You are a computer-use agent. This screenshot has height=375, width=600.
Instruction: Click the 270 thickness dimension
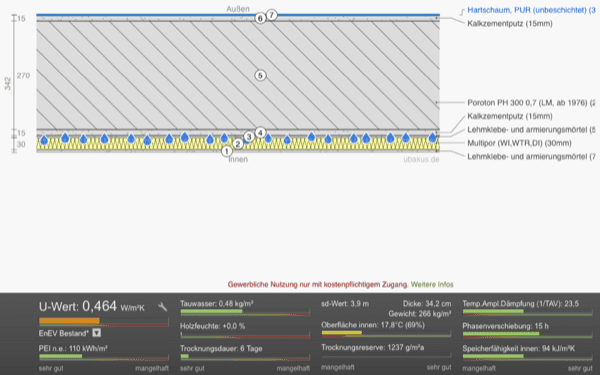23,75
